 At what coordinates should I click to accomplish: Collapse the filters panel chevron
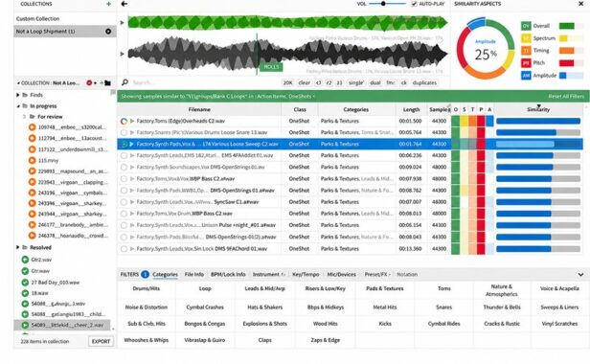click(580, 274)
